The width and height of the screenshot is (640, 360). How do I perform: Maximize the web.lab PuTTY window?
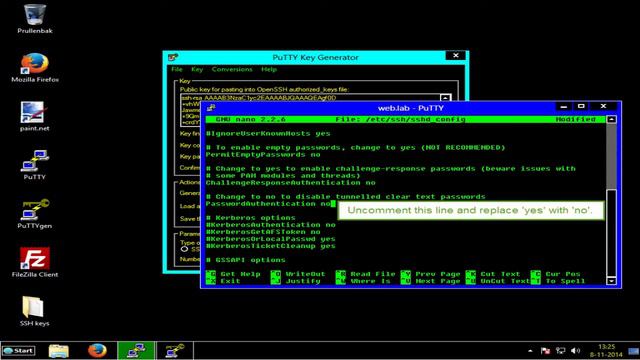click(x=581, y=106)
